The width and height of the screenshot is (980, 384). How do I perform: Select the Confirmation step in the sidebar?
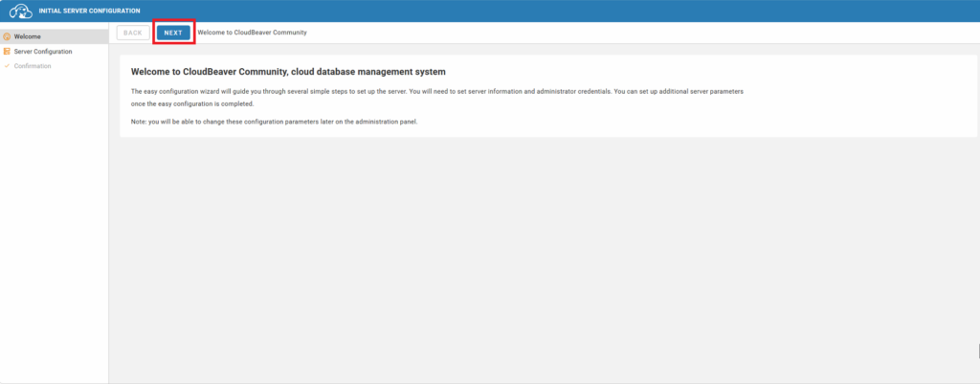point(55,66)
